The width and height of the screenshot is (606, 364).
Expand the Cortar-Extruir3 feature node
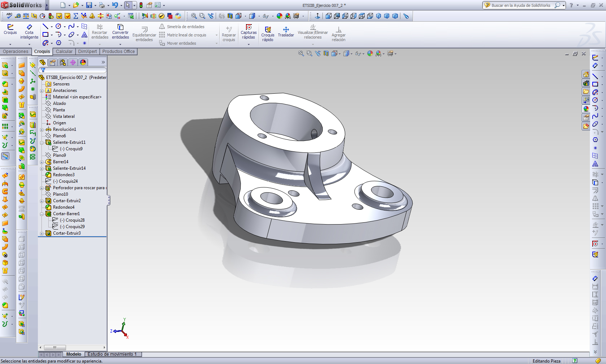pos(42,234)
